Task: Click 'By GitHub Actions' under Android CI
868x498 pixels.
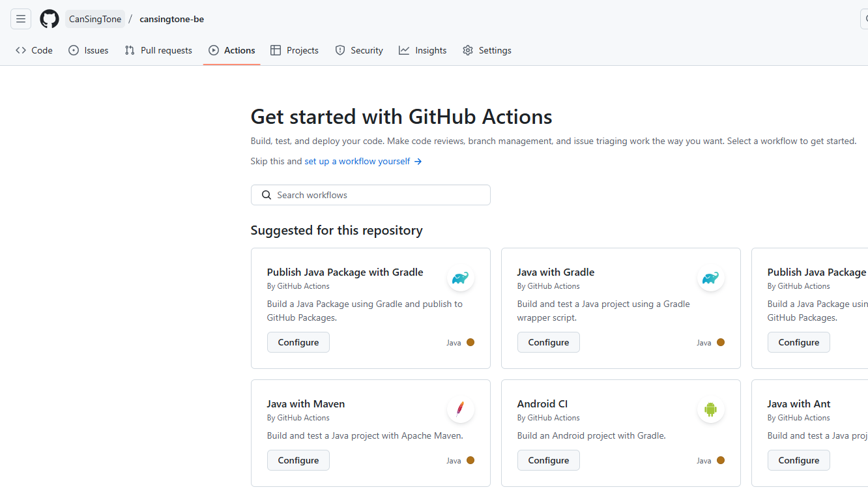Action: tap(548, 418)
